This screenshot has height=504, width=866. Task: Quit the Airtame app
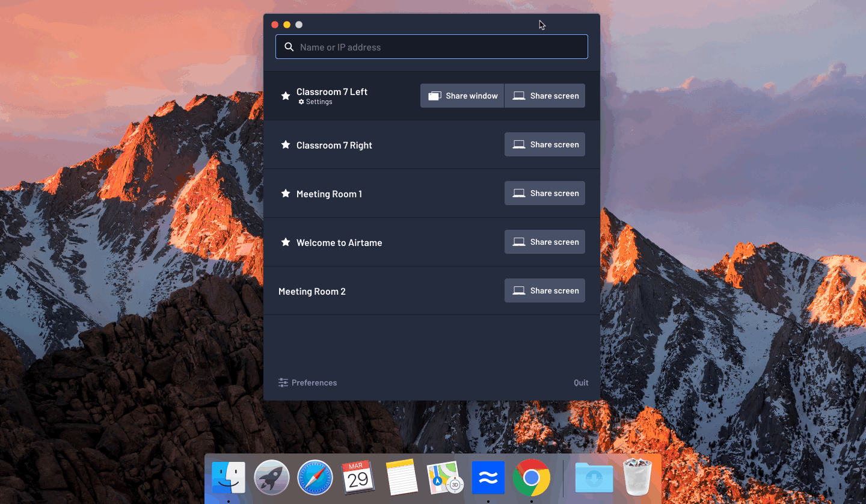click(x=581, y=383)
